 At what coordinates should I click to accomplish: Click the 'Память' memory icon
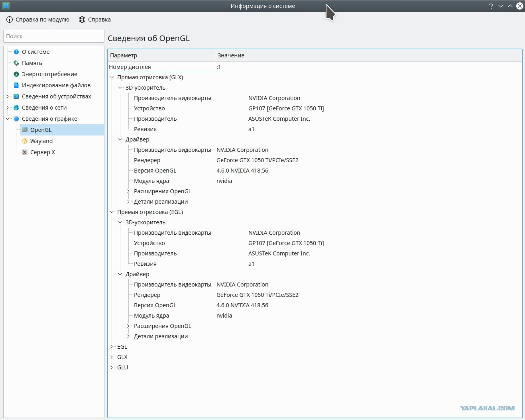pos(16,63)
